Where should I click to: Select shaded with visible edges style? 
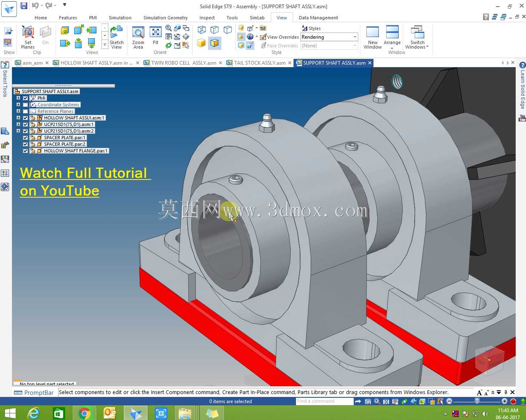tap(214, 43)
